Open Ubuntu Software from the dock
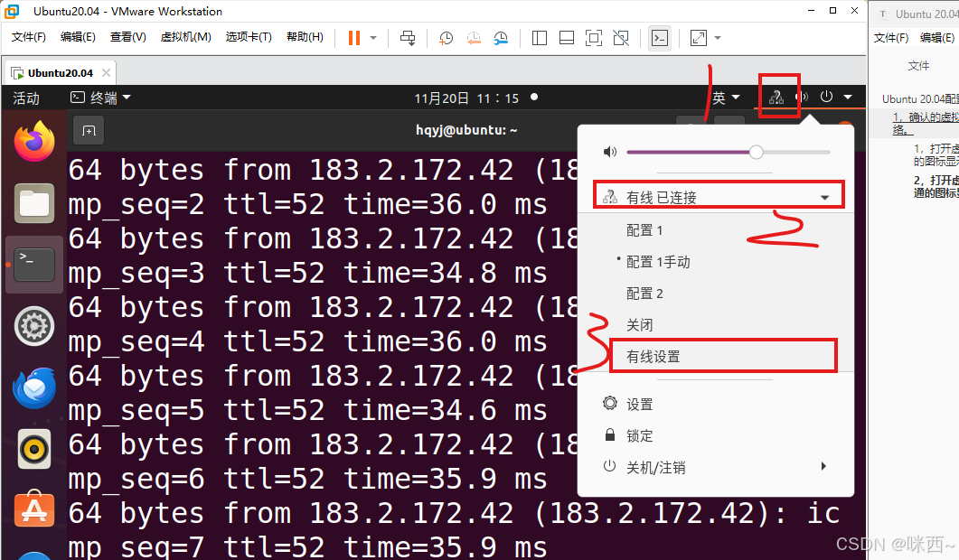 (x=34, y=509)
